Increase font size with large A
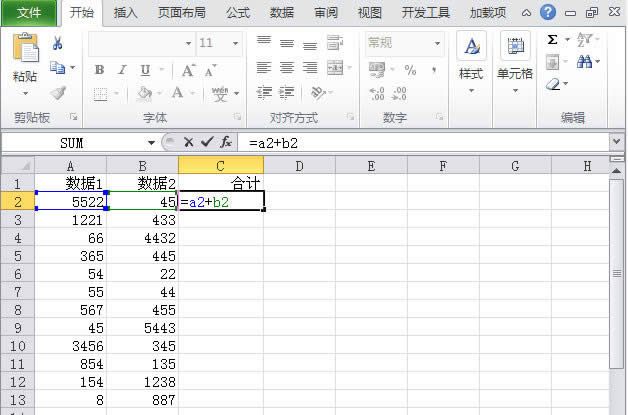Screen dimensions: 628x415 [x=188, y=71]
